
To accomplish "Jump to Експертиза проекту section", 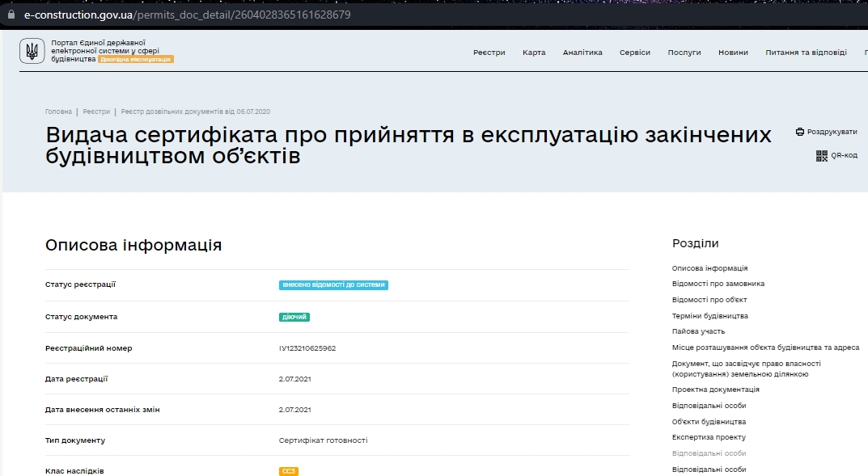I will 709,436.
